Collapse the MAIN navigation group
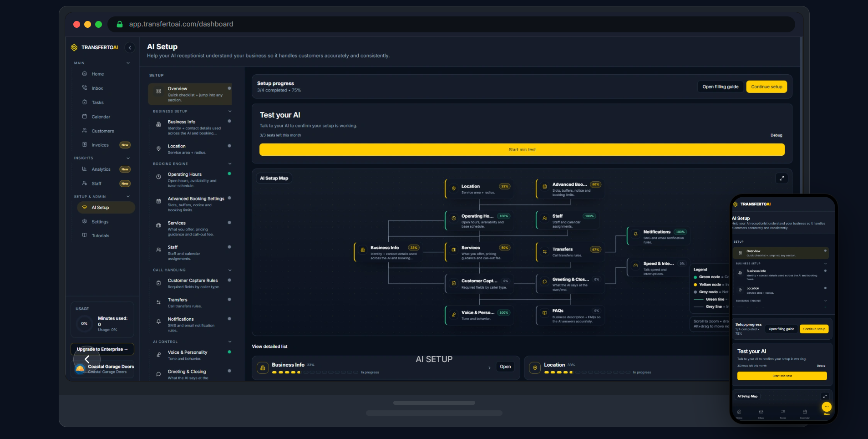The width and height of the screenshot is (868, 439). [128, 63]
